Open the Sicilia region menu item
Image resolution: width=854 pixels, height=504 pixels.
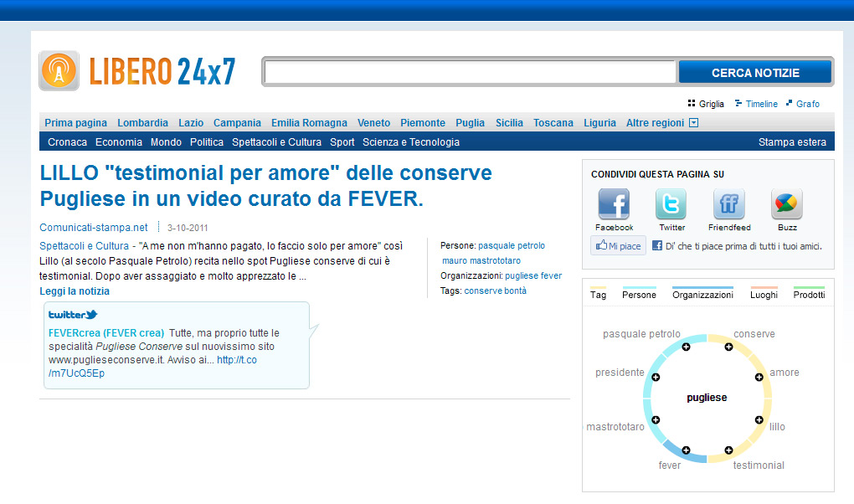coord(509,122)
